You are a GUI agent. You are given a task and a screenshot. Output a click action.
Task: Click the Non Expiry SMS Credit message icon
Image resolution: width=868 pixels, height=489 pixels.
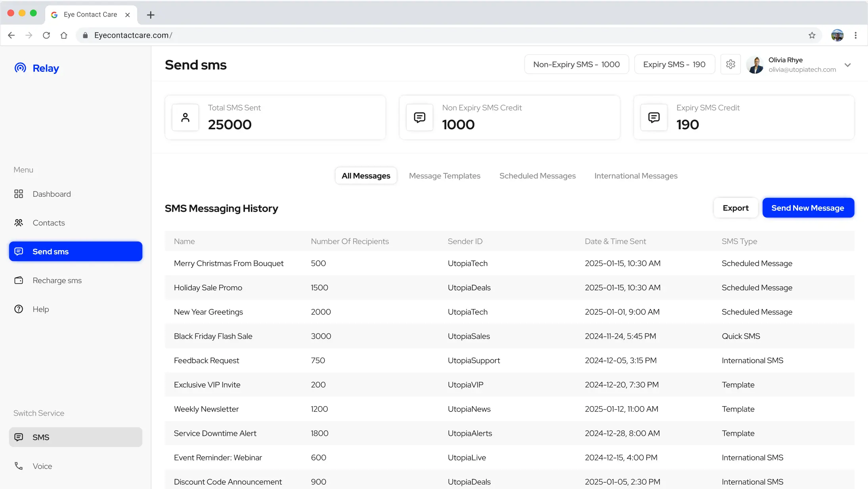(x=420, y=117)
